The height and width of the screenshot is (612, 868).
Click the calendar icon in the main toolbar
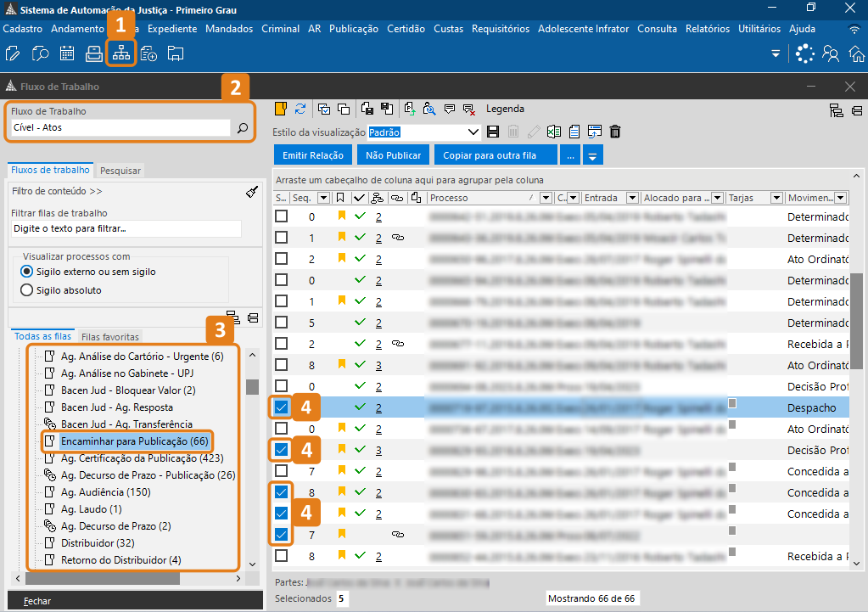tap(67, 54)
